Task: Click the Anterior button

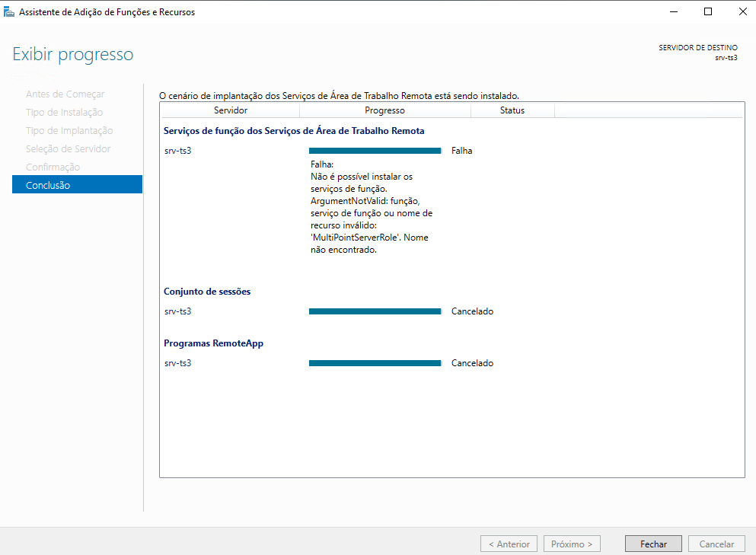Action: [x=509, y=543]
